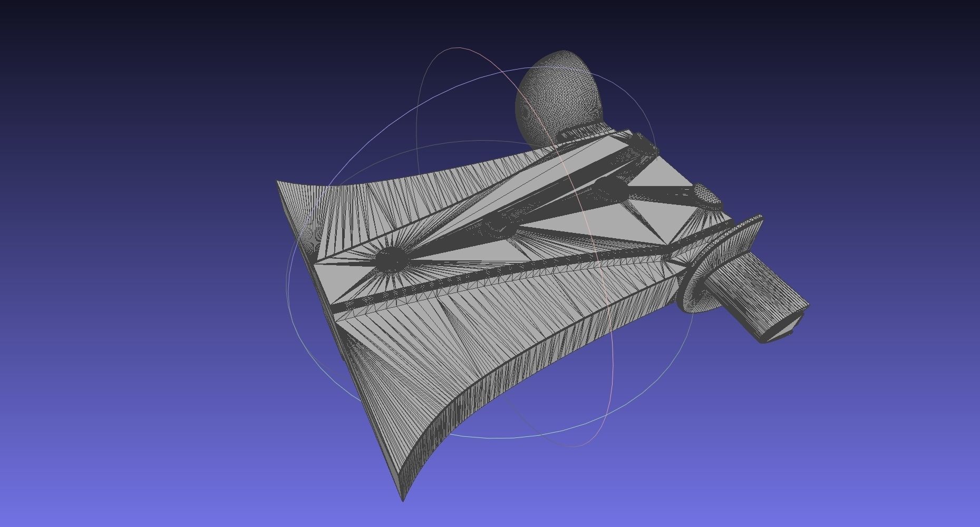The height and width of the screenshot is (527, 980).
Task: Click the circular disc flange near the handle
Action: (x=720, y=263)
